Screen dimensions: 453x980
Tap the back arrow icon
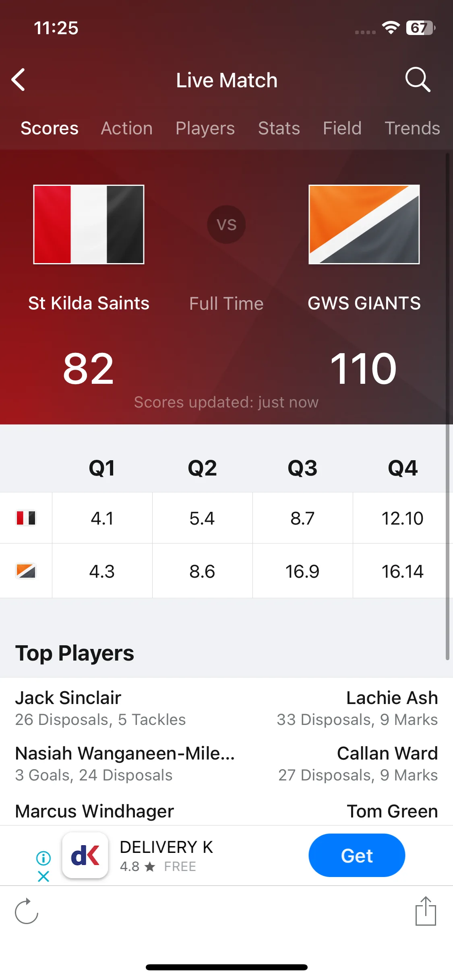point(19,80)
